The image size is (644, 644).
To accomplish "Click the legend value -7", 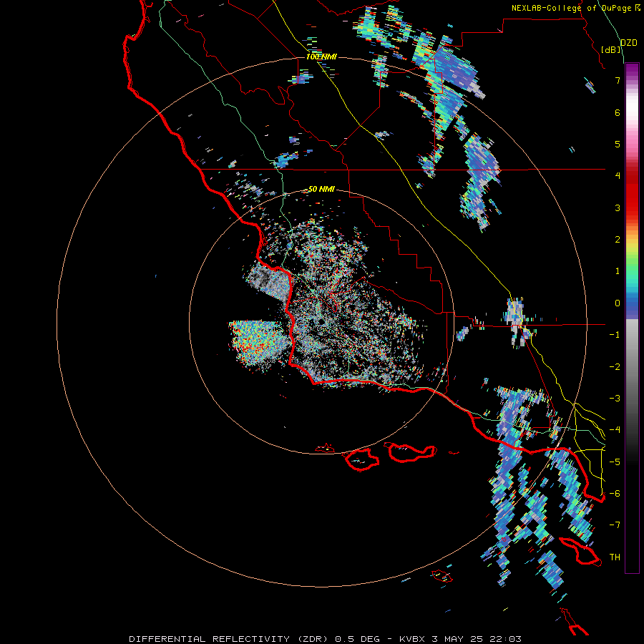I will [615, 525].
